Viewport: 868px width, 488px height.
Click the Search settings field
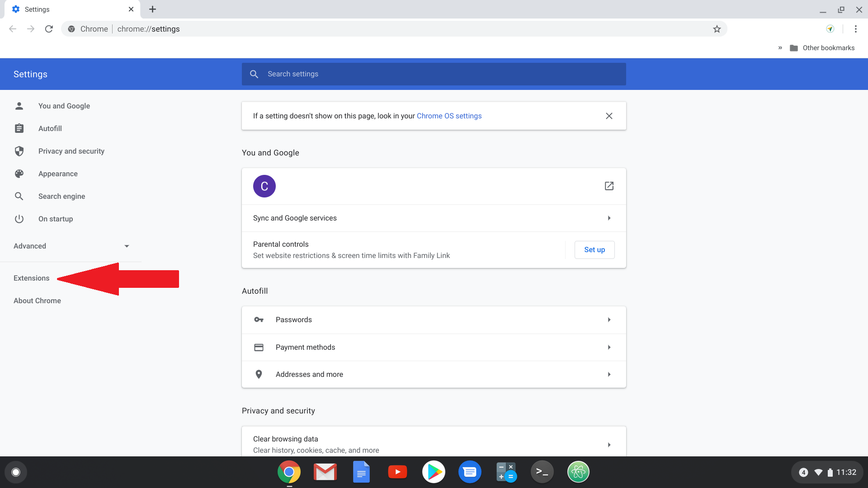coord(434,74)
